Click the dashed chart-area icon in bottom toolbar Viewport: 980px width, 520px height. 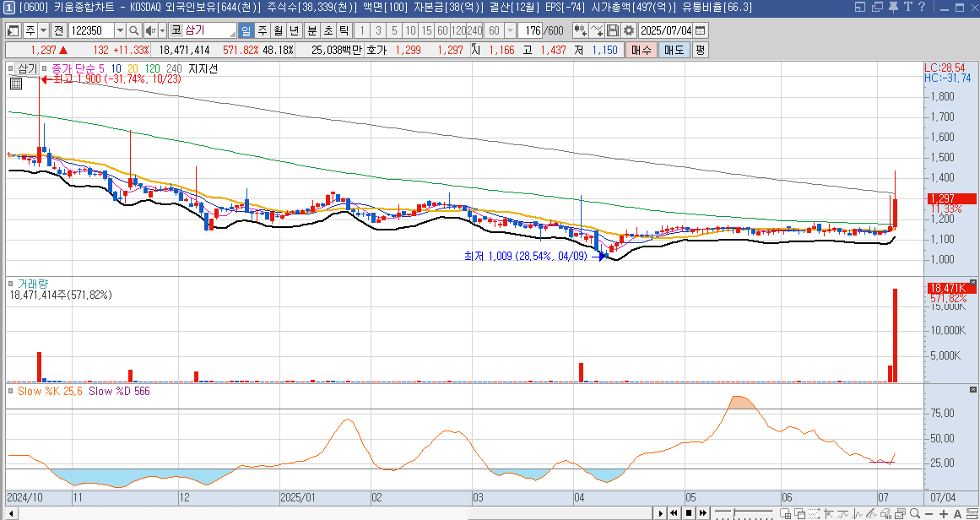[814, 513]
